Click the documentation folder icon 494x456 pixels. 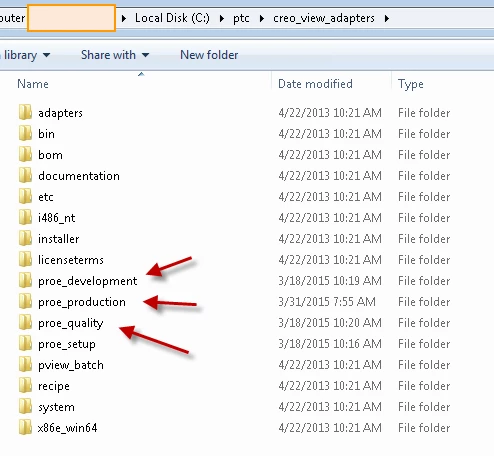point(25,175)
